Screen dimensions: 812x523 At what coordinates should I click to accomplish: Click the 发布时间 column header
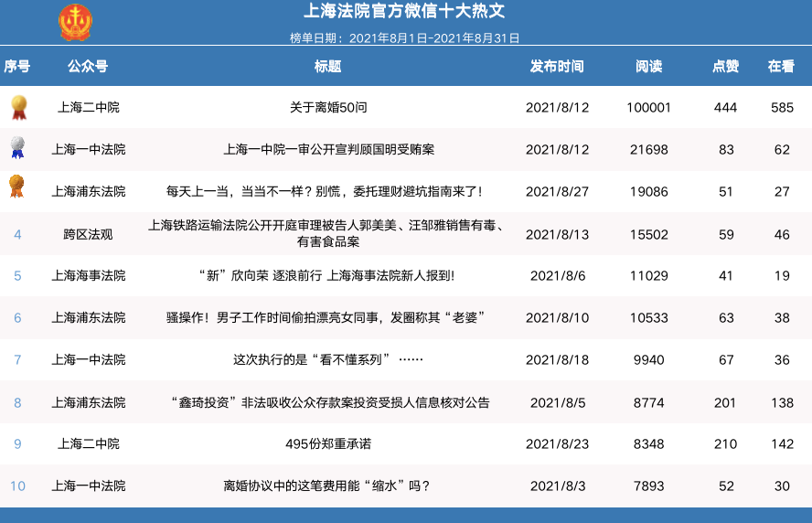pyautogui.click(x=557, y=66)
